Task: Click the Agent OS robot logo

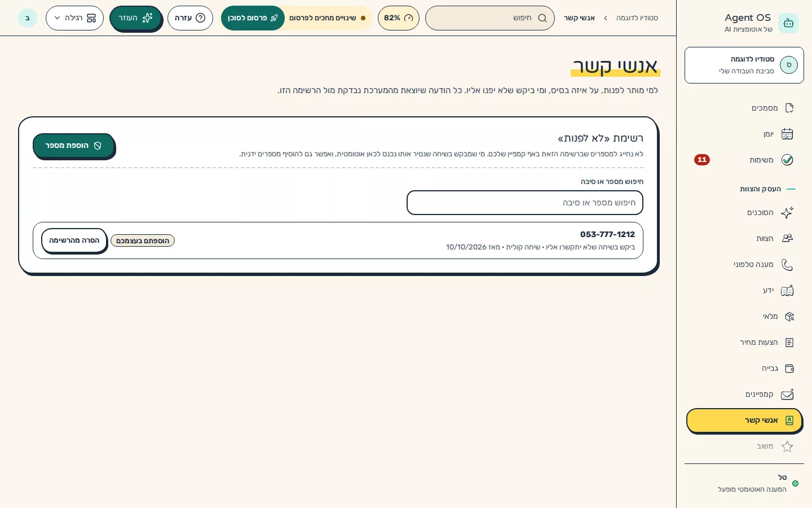Action: pyautogui.click(x=788, y=23)
